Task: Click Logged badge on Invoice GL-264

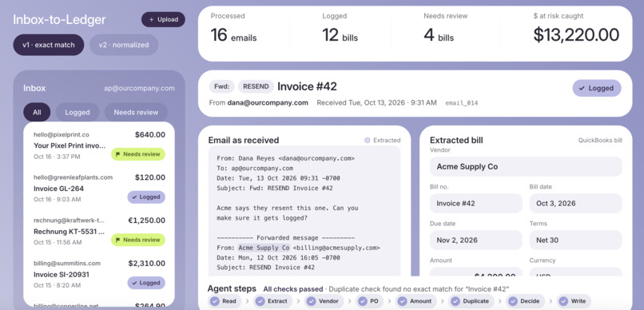Action: pyautogui.click(x=146, y=197)
